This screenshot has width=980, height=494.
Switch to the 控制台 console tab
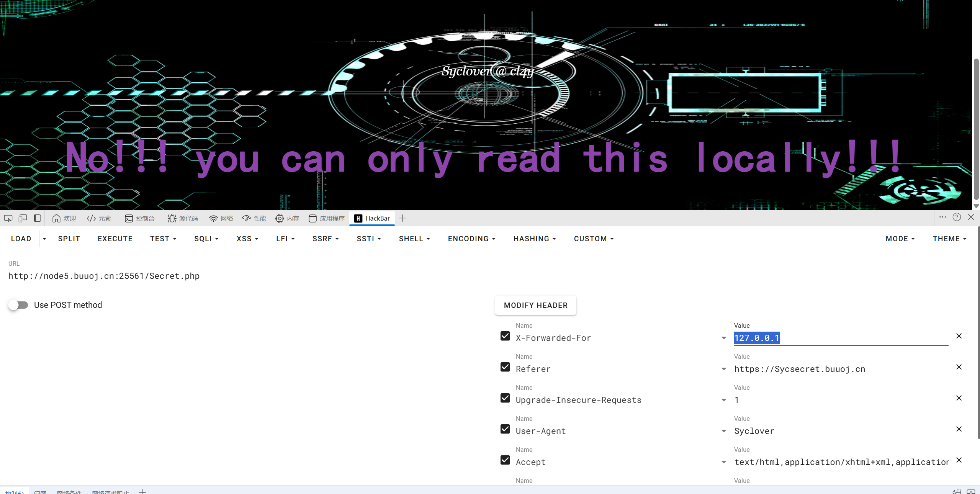click(x=140, y=218)
